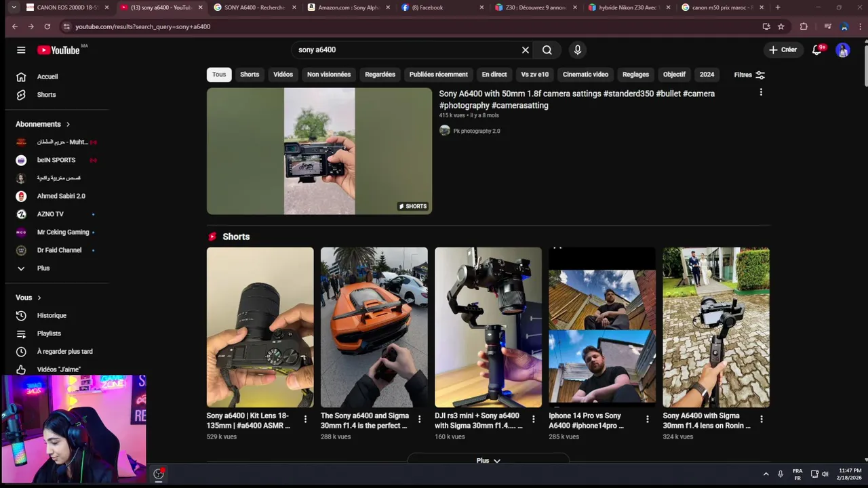
Task: Open options for Sony a6400 Kit Lens short
Action: 305,420
